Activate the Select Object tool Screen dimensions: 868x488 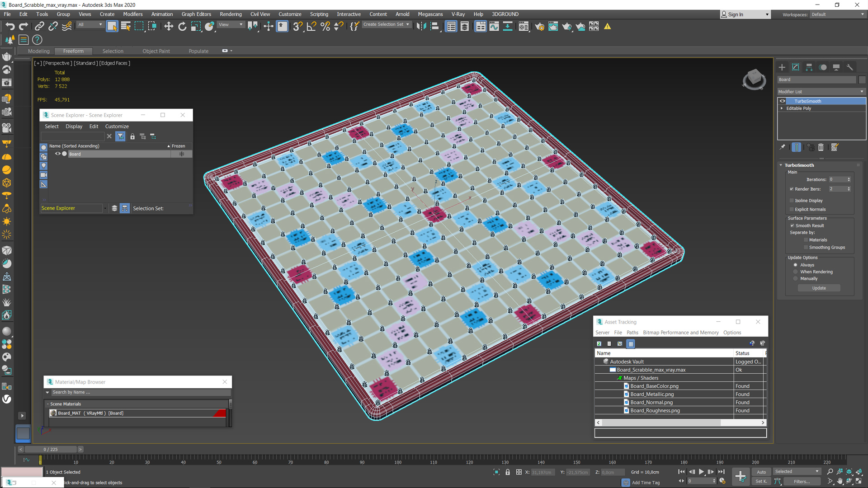pos(112,26)
